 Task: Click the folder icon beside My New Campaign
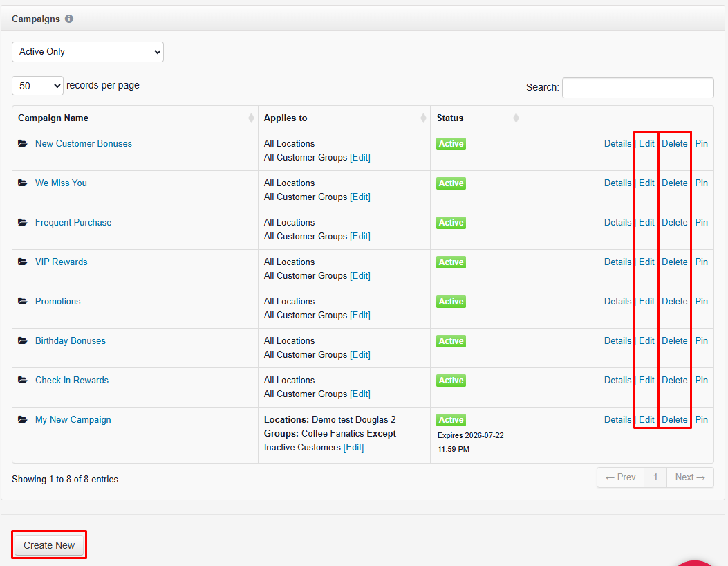pos(22,419)
